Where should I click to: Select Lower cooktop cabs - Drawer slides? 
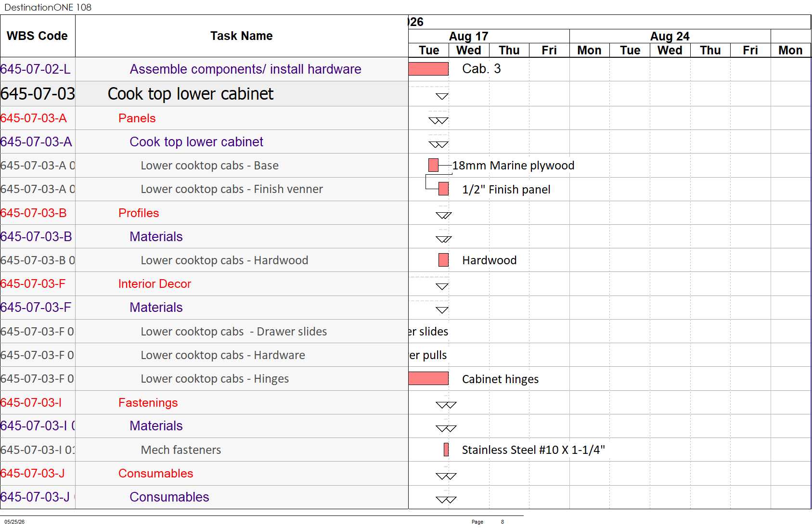coord(234,332)
